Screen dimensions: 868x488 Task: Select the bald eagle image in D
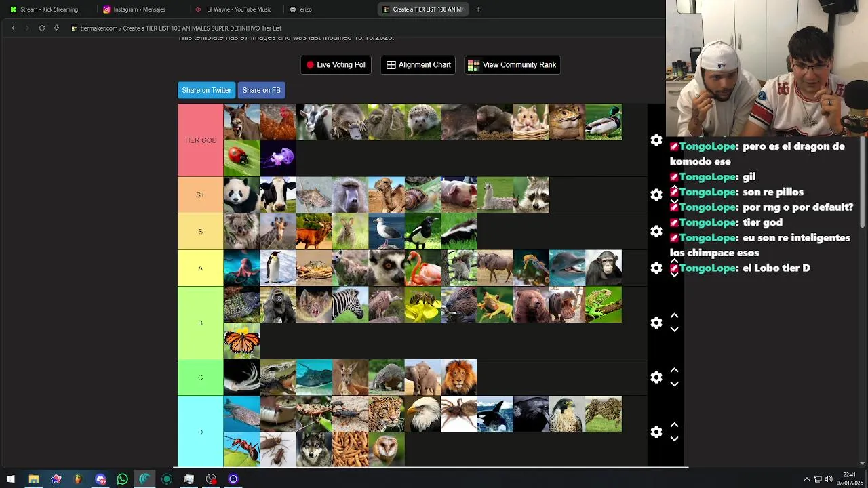point(422,414)
